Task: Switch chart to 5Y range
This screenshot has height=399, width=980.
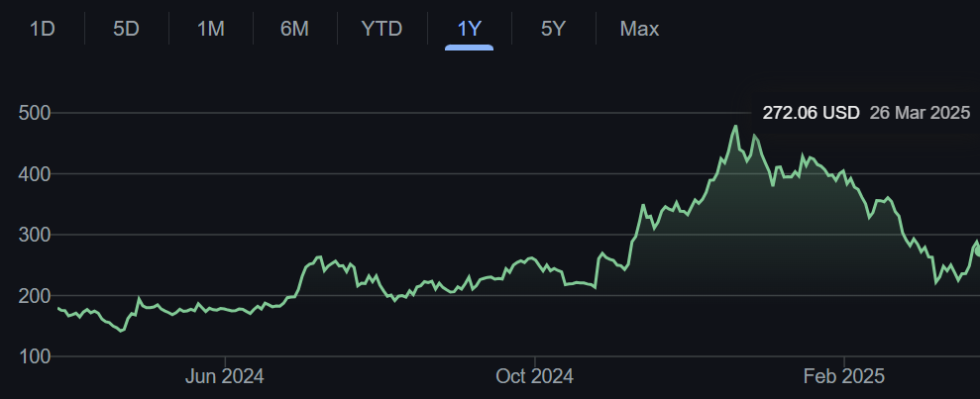Action: tap(553, 29)
